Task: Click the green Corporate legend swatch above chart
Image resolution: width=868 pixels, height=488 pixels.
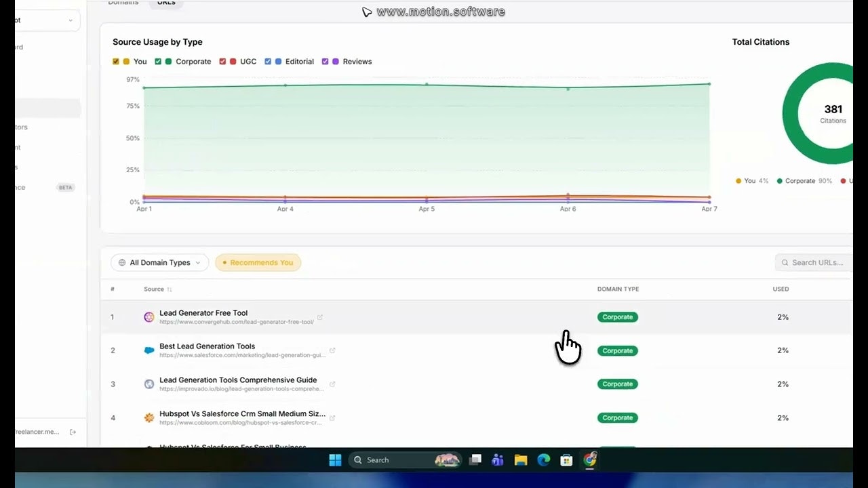Action: (x=168, y=62)
